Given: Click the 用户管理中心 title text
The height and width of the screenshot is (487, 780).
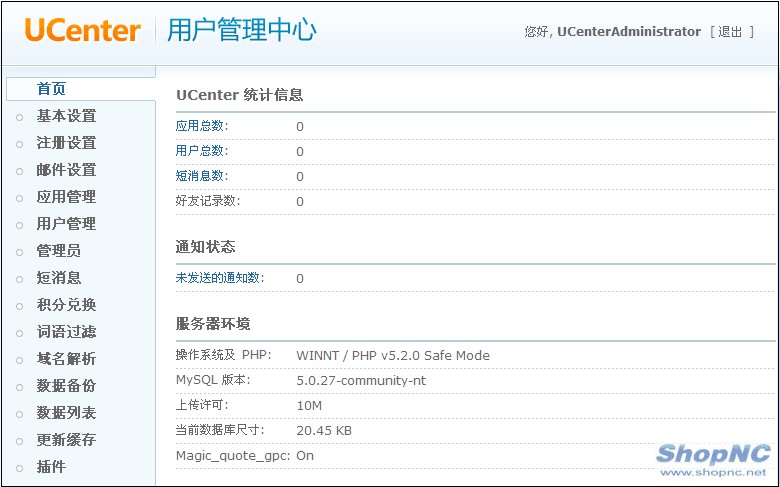Looking at the screenshot, I should [x=241, y=30].
